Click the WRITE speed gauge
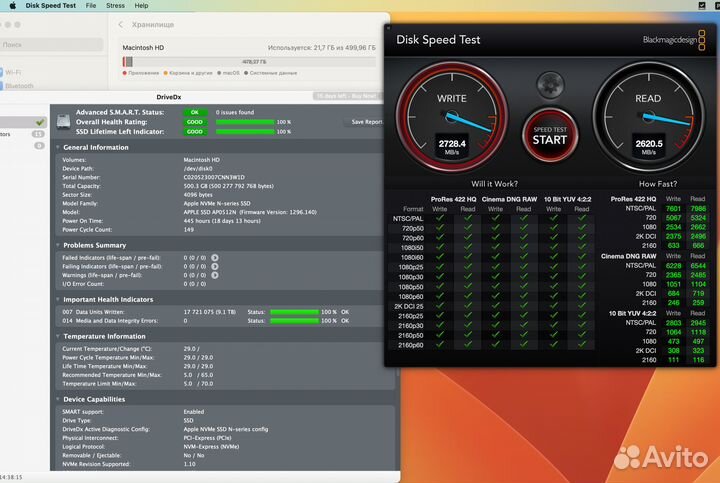The width and height of the screenshot is (720, 483). pyautogui.click(x=452, y=117)
